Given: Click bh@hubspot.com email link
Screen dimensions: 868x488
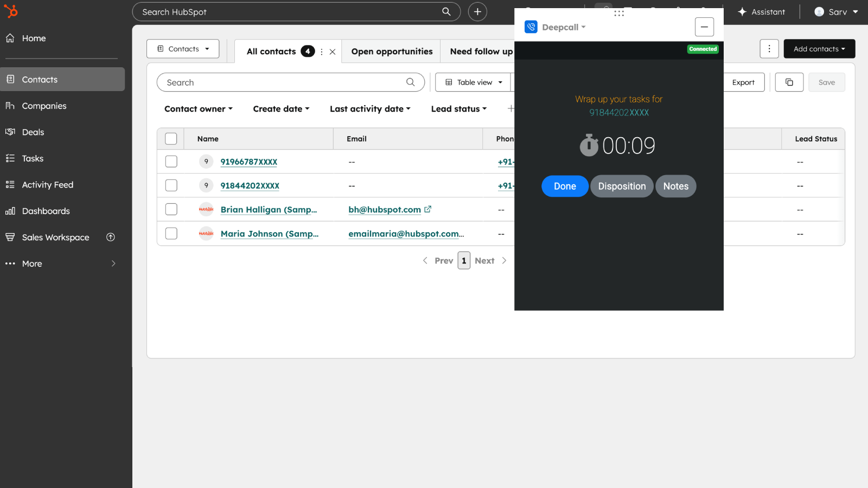Looking at the screenshot, I should tap(385, 210).
